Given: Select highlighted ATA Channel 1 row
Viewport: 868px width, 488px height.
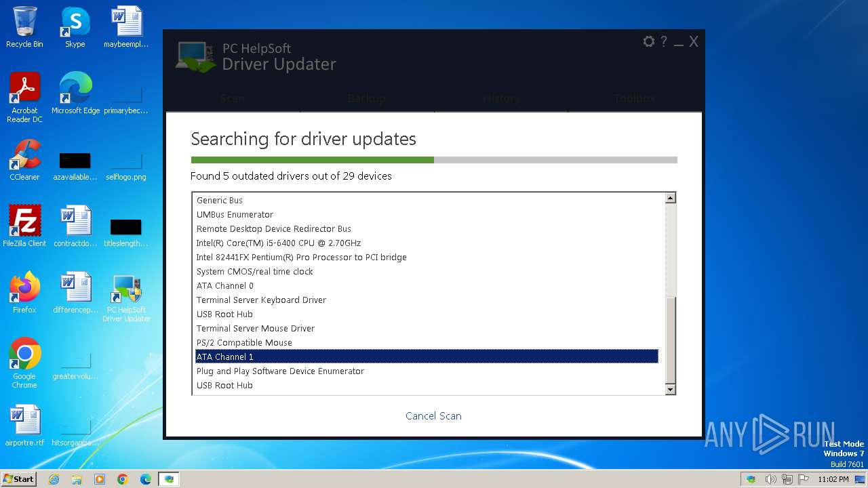Looking at the screenshot, I should point(427,357).
